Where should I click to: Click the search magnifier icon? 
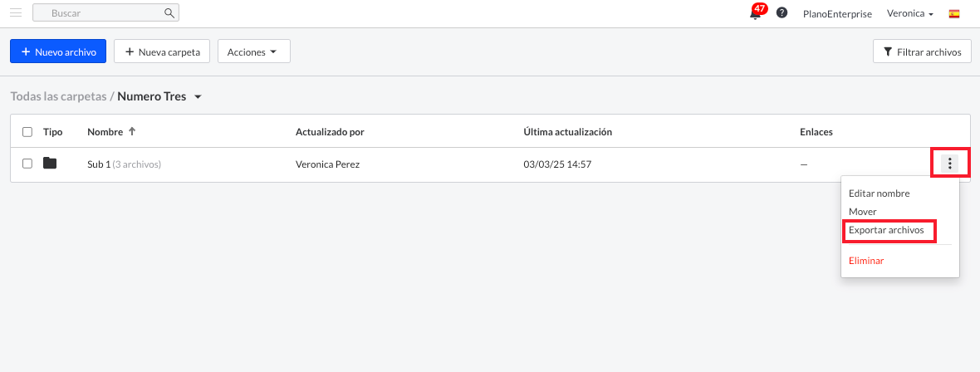pos(169,12)
